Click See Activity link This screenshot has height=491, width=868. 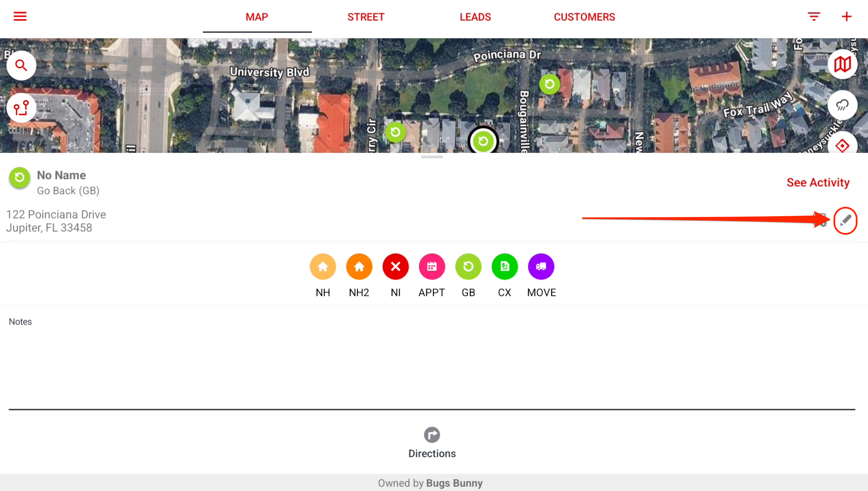coord(818,182)
